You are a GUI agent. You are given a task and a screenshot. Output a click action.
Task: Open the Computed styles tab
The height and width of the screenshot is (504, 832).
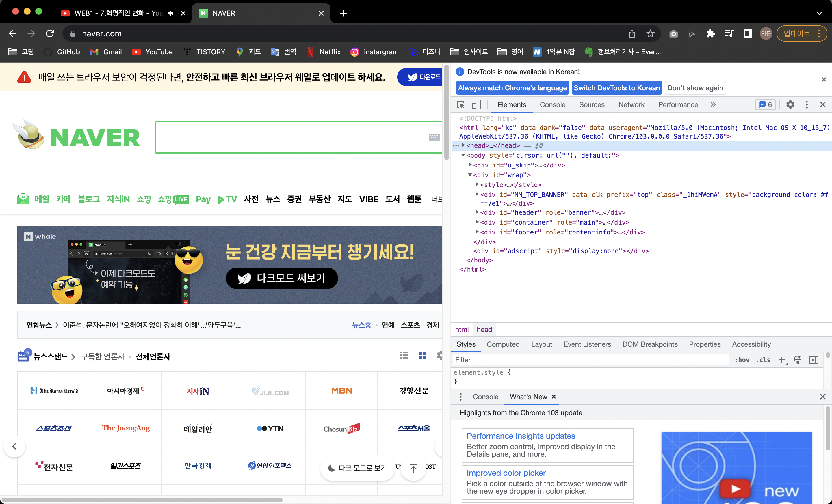point(503,344)
